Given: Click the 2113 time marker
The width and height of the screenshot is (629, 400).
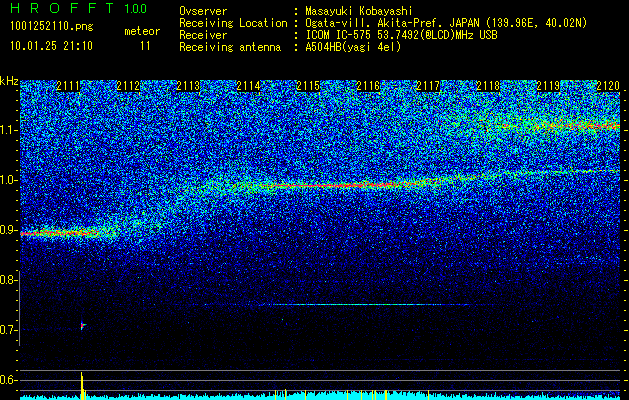Looking at the screenshot, I should (x=188, y=86).
